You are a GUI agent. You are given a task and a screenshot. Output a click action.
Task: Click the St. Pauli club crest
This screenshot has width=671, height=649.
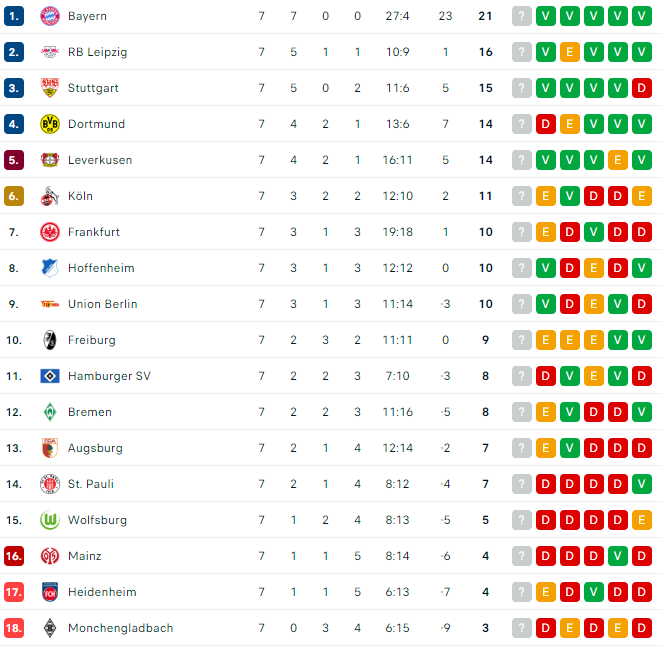(50, 484)
